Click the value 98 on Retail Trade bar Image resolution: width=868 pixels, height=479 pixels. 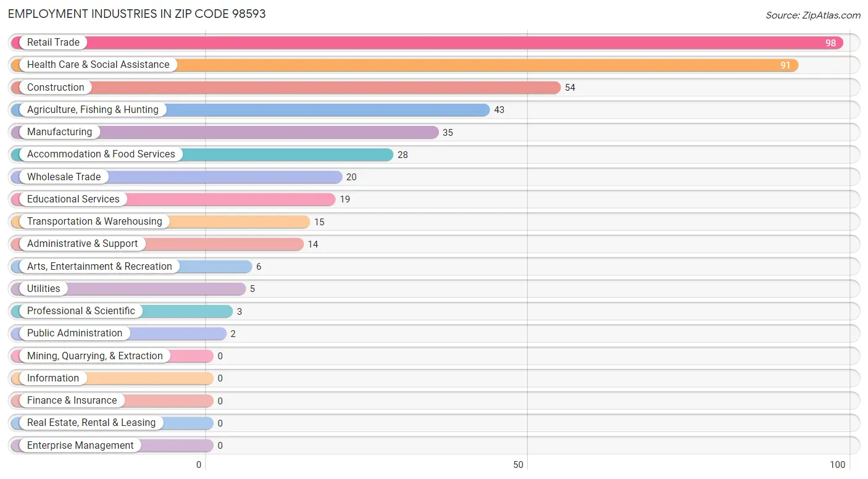coord(830,43)
